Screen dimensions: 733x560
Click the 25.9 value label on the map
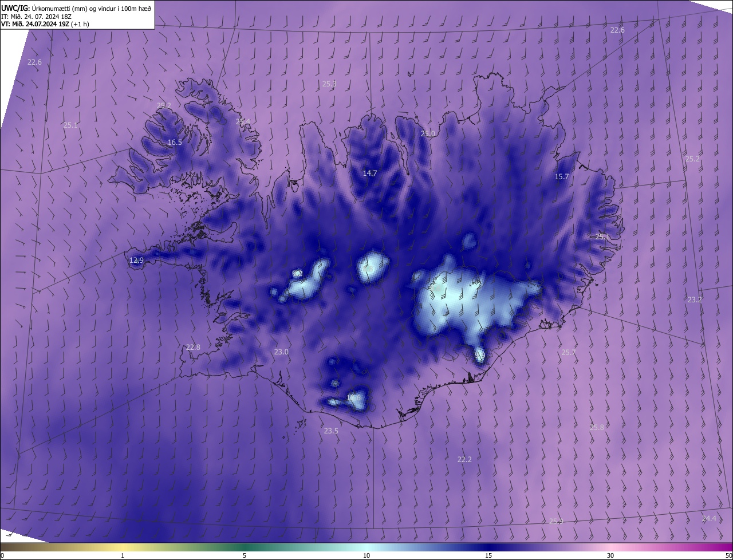point(556,521)
